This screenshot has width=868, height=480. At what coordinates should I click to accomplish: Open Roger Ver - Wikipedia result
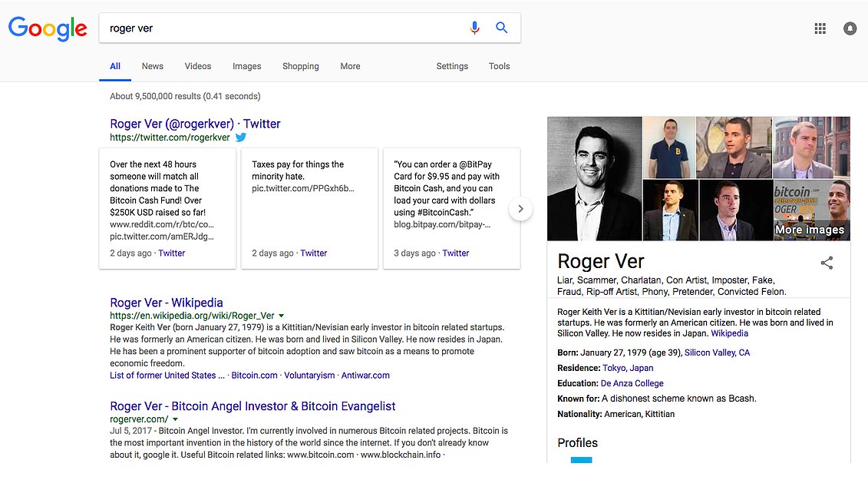pyautogui.click(x=166, y=303)
